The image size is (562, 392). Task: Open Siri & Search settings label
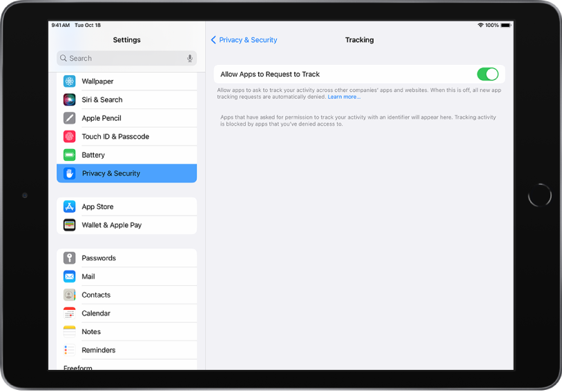click(102, 99)
